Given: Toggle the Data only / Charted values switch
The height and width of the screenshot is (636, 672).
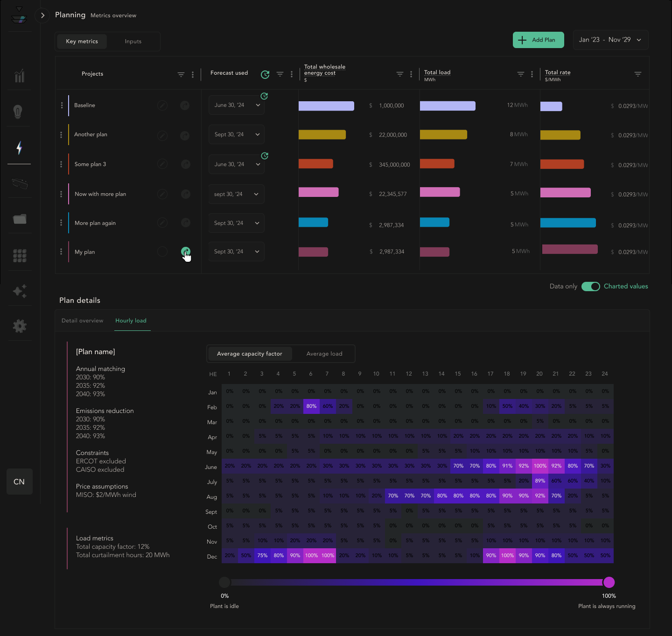Looking at the screenshot, I should tap(591, 287).
